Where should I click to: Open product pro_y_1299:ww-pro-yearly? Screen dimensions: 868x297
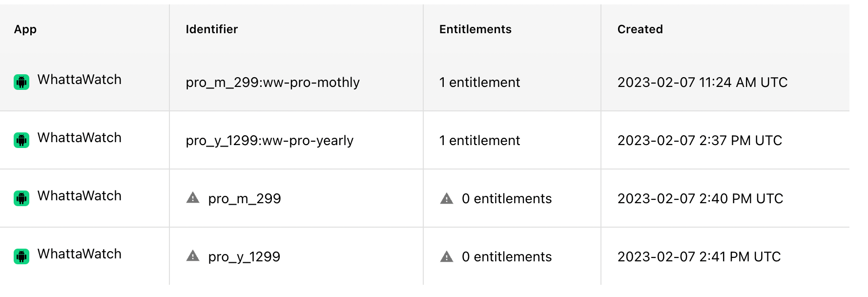[269, 140]
